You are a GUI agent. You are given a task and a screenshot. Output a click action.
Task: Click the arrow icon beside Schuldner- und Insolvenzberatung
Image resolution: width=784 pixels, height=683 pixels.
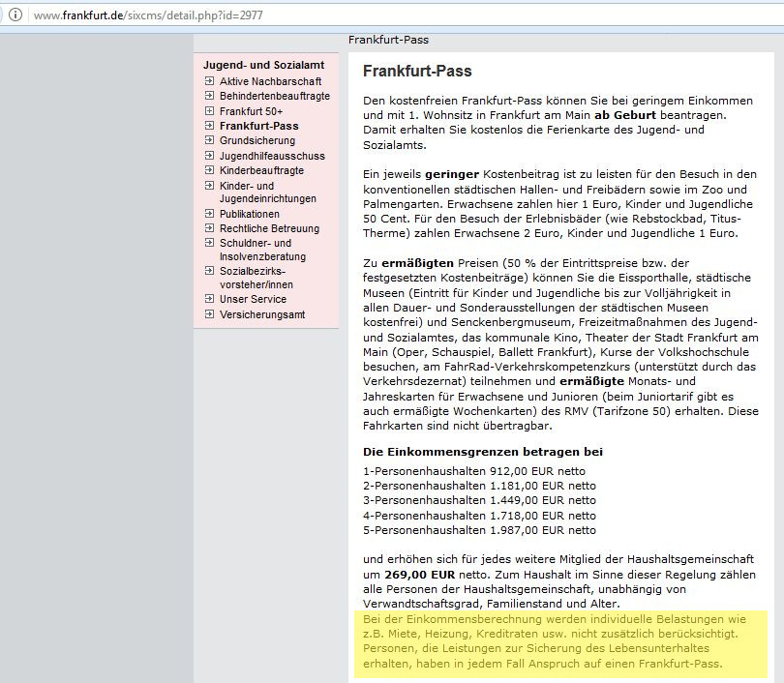(209, 242)
